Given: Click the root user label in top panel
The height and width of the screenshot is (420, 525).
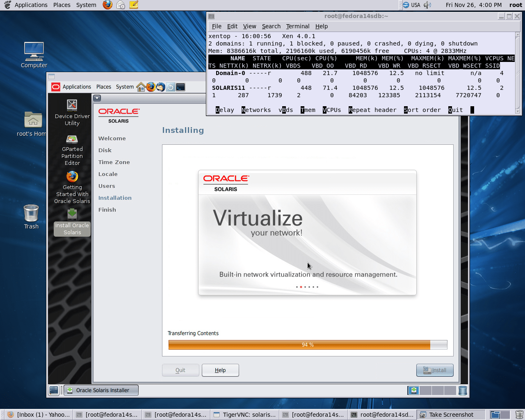Looking at the screenshot, I should coord(516,5).
